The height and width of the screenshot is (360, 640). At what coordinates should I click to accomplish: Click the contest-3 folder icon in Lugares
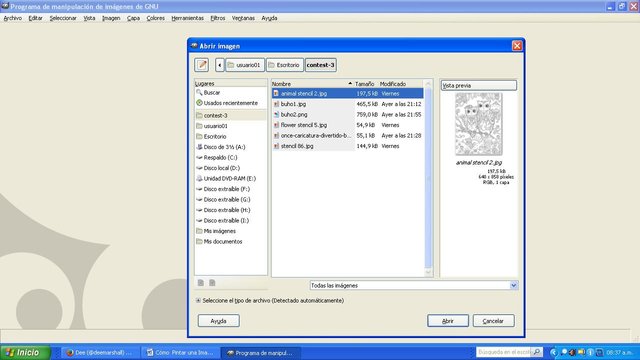coord(199,116)
